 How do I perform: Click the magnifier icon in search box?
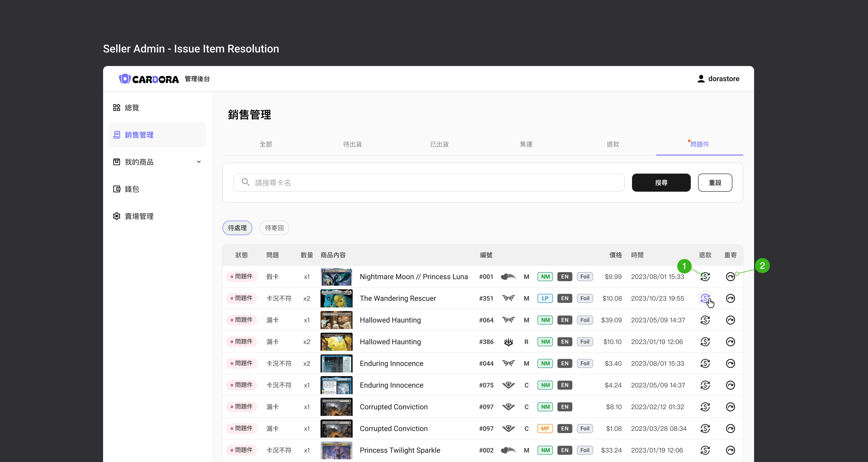246,182
